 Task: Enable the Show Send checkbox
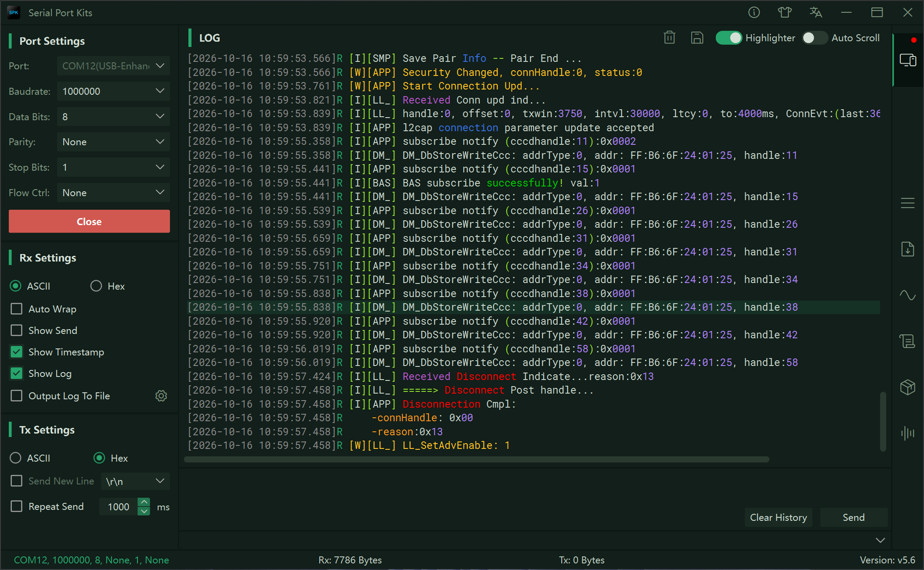tap(16, 330)
